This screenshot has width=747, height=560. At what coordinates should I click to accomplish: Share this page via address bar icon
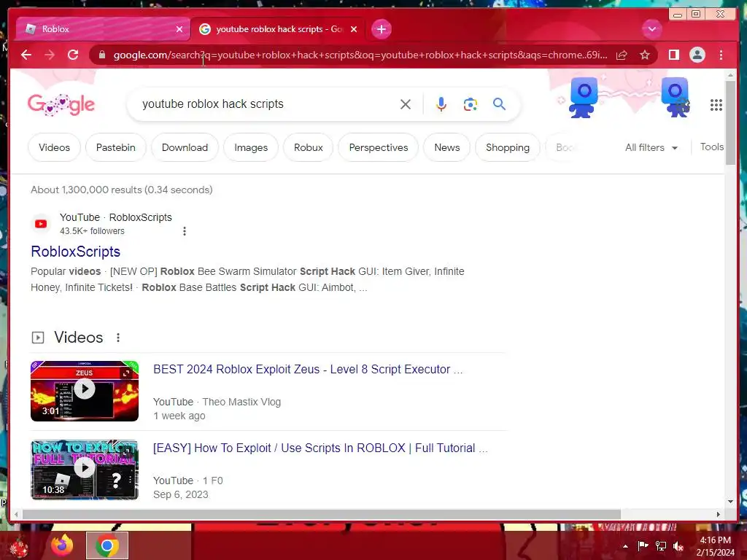[x=622, y=55]
